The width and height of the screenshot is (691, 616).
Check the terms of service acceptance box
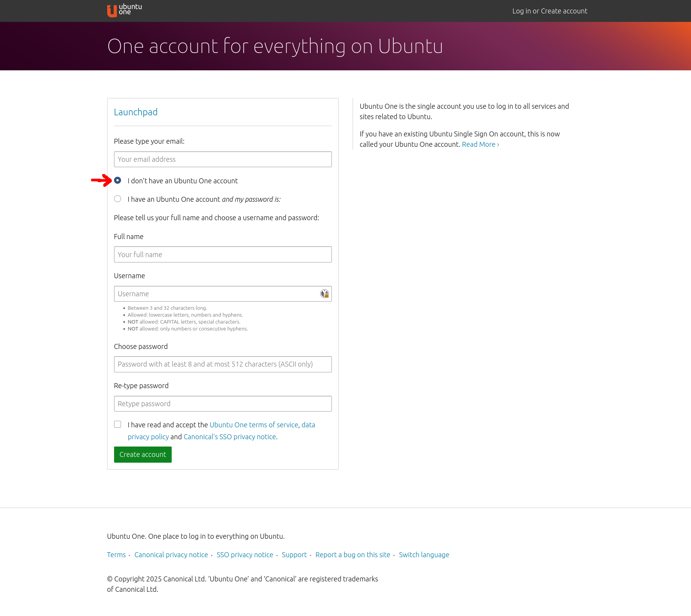pos(118,425)
